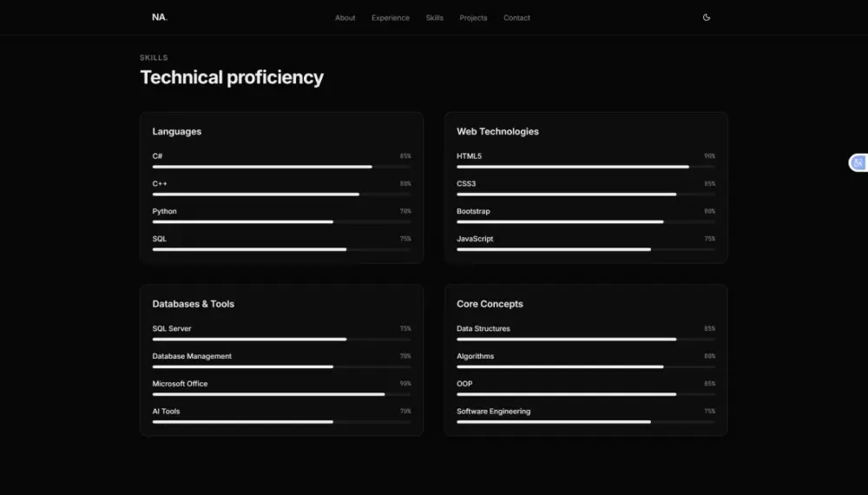Click the Python proficiency bar

[x=282, y=222]
